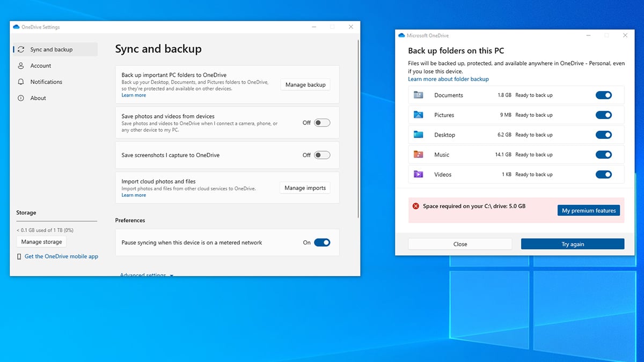Minimize the OneDrive Settings window
Screen dimensions: 644x362
click(x=313, y=27)
